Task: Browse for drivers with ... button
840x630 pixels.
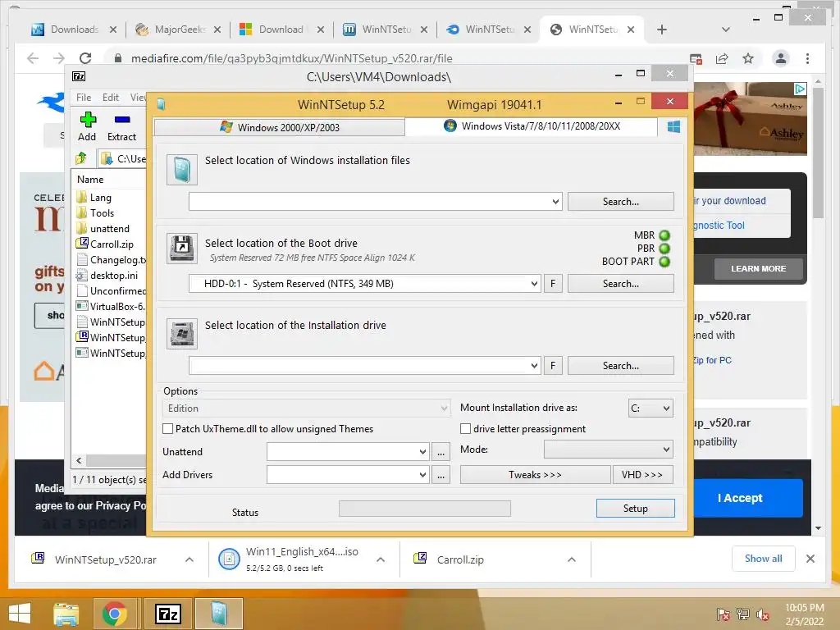Action: 441,475
